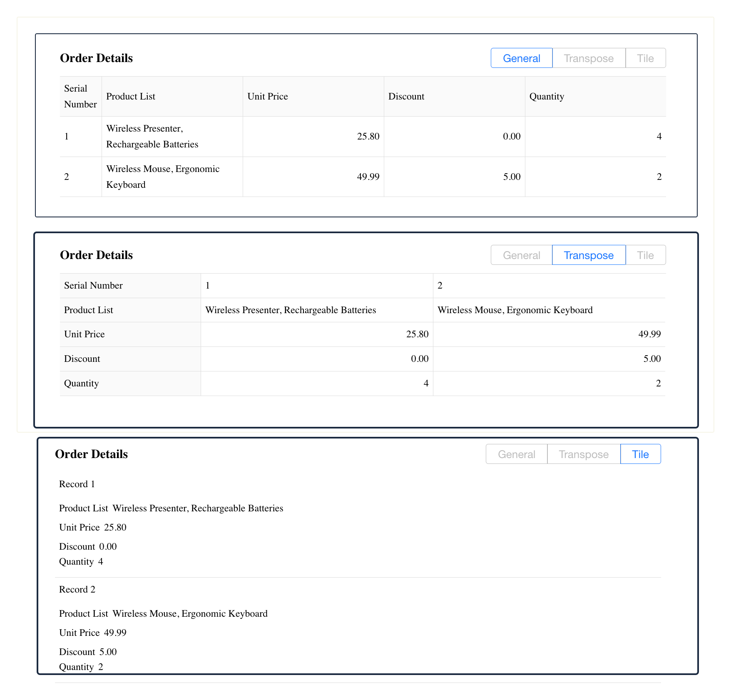Screen dimensions: 731x700
Task: Click the highlighted Transpose option in the second panel
Action: tap(588, 255)
